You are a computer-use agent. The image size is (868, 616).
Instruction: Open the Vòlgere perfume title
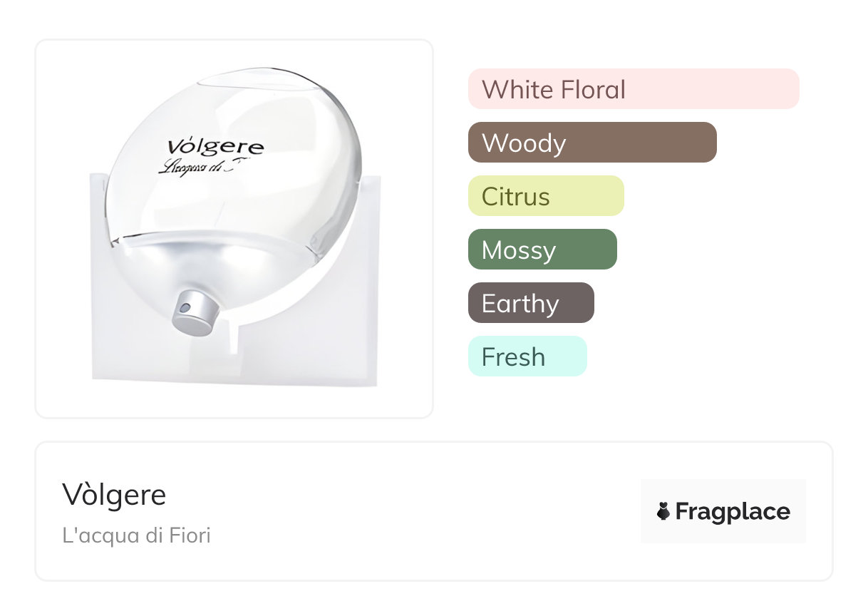click(114, 494)
